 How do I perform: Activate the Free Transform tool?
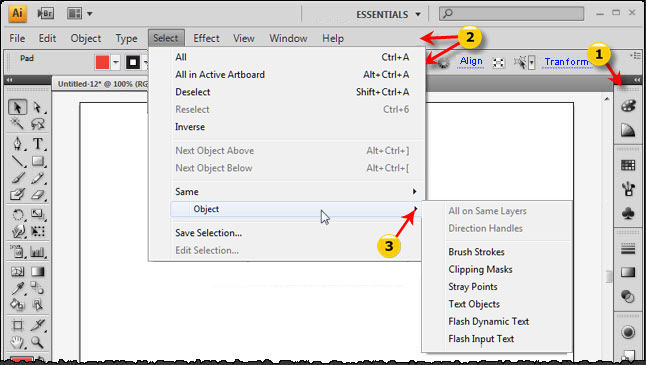[x=37, y=231]
